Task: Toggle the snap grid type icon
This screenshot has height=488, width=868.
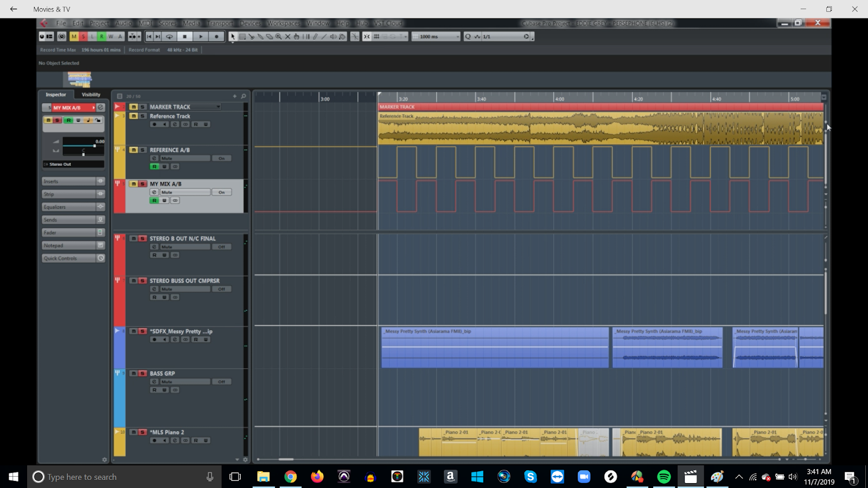Action: click(x=376, y=36)
